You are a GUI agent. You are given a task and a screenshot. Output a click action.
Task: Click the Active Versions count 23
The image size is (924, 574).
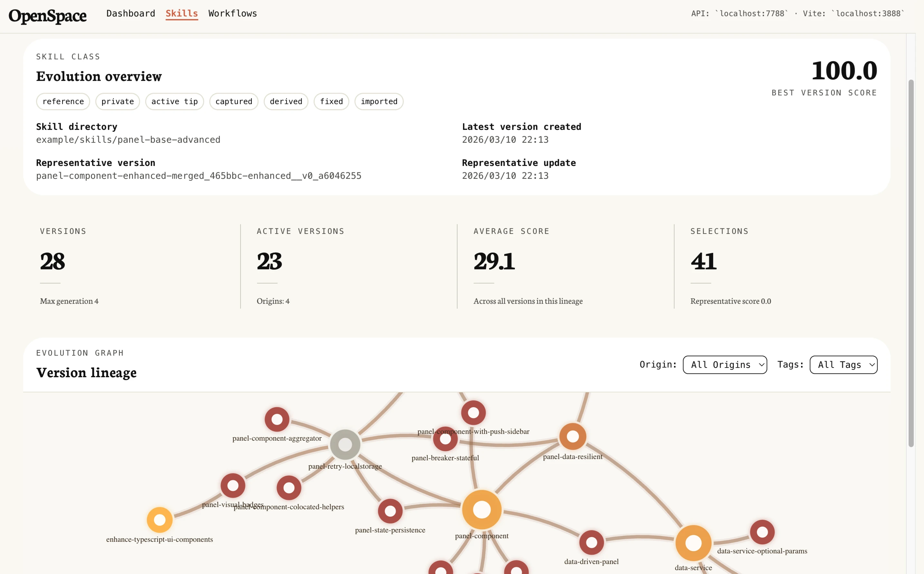pos(269,261)
